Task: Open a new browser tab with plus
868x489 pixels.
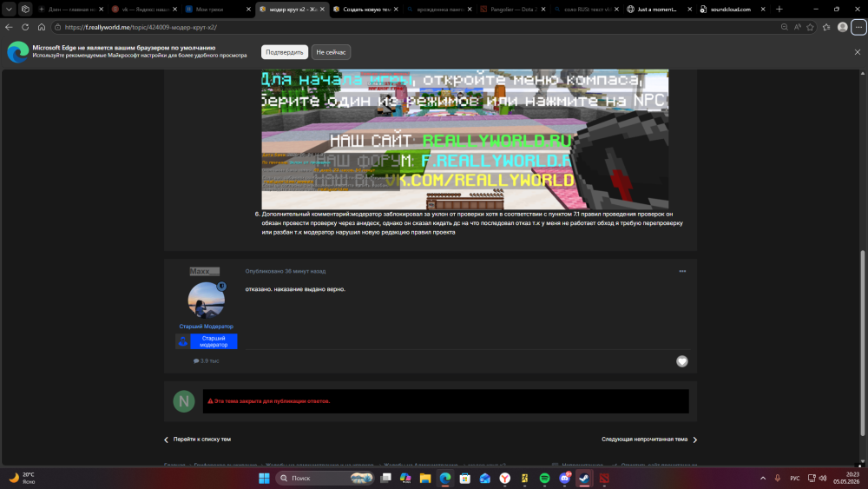Action: point(779,9)
